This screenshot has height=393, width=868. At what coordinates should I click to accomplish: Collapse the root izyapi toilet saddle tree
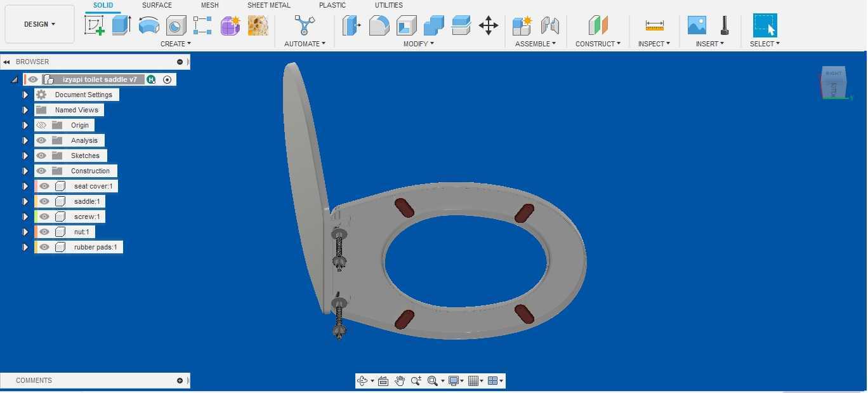[14, 80]
